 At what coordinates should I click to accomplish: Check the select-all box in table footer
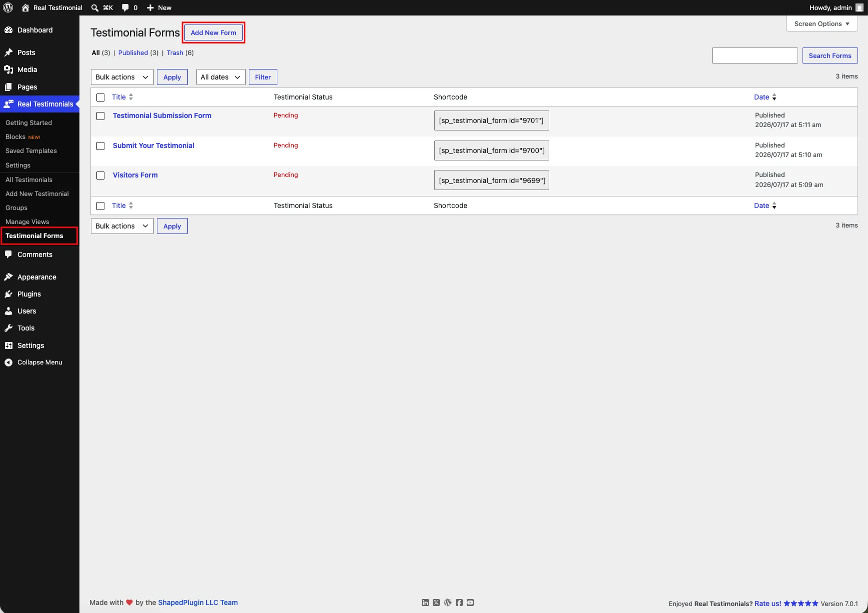(x=100, y=206)
